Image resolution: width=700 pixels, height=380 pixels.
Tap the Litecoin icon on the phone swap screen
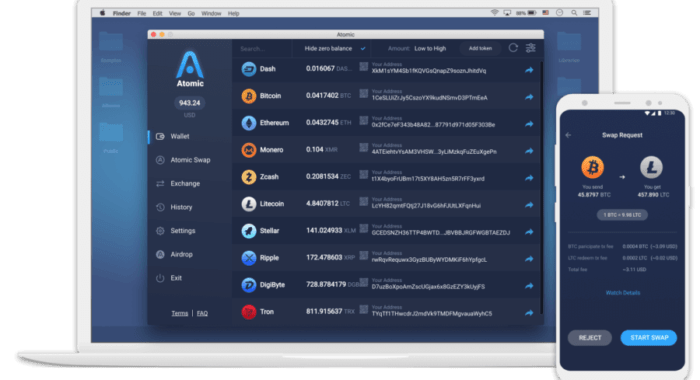point(651,167)
